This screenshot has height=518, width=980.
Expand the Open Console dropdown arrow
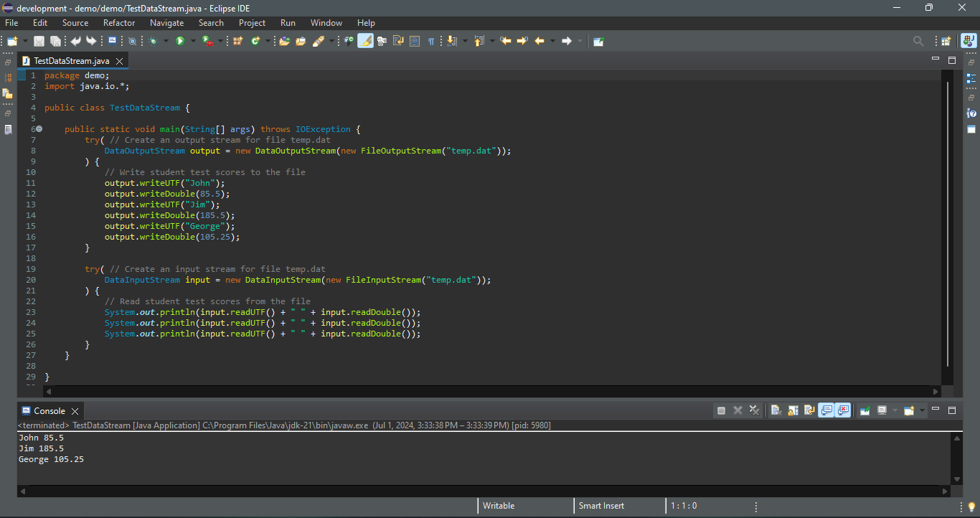pyautogui.click(x=923, y=410)
